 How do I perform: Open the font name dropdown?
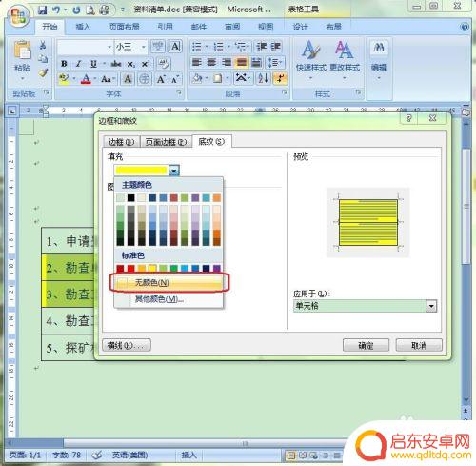click(x=109, y=47)
